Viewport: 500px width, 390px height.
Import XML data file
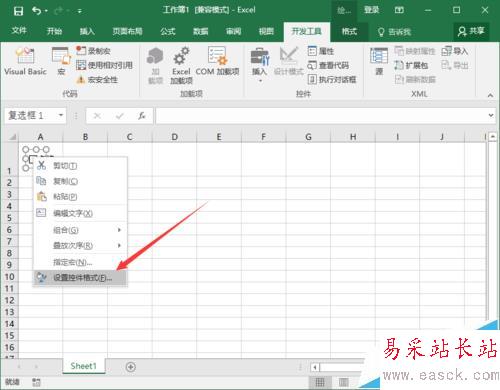455,51
